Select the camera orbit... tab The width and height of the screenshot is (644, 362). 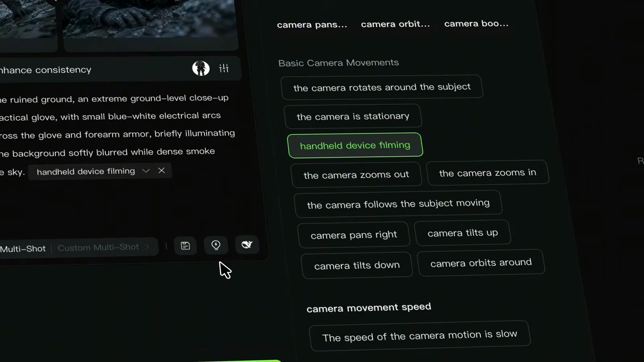(x=395, y=24)
